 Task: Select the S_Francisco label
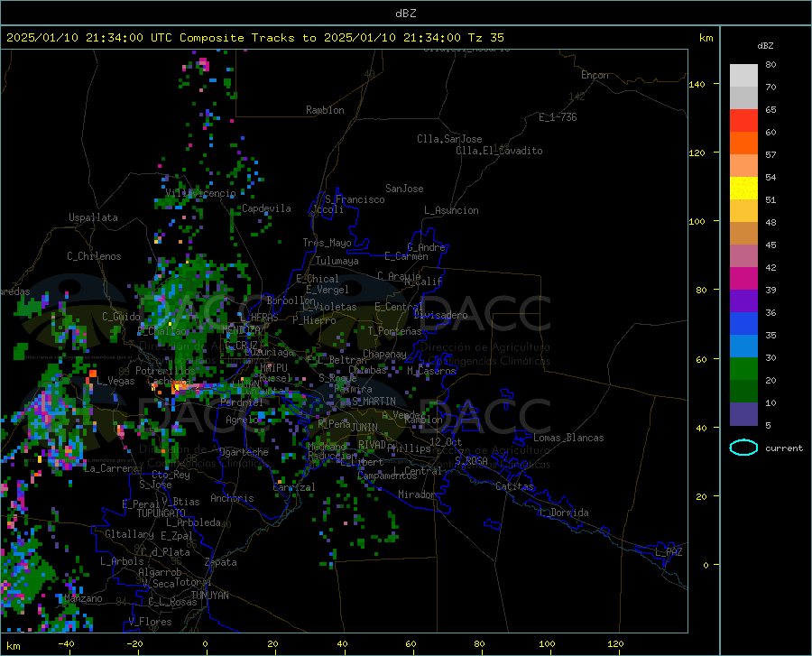pos(355,199)
